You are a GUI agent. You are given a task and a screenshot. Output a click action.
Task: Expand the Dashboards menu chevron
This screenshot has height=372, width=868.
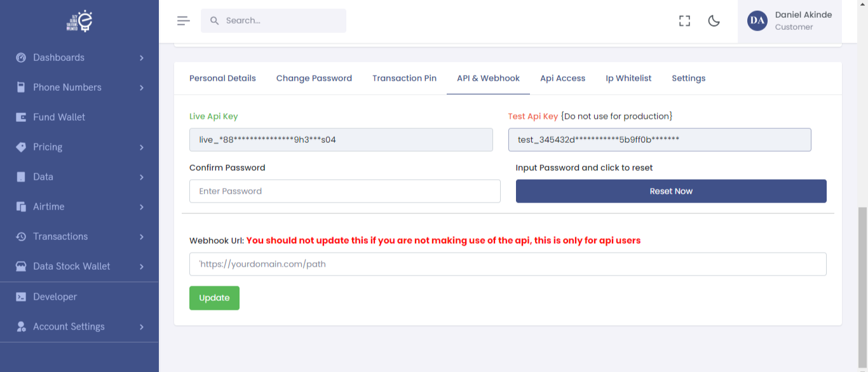pyautogui.click(x=141, y=58)
